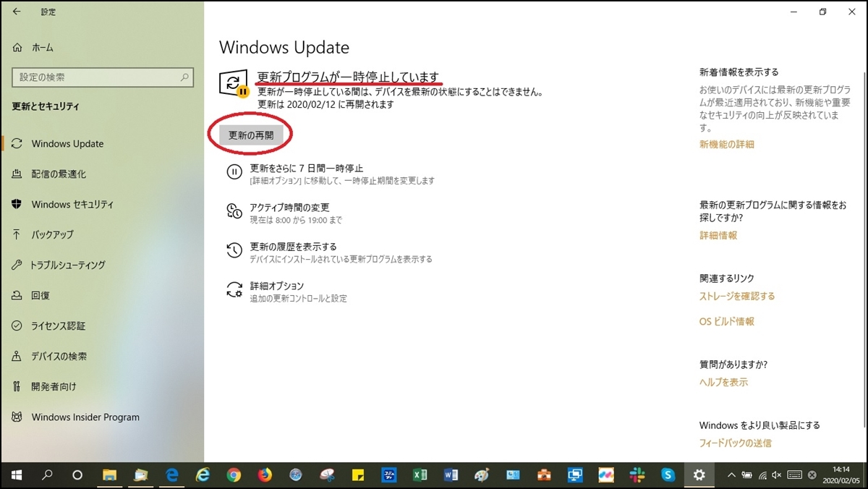This screenshot has height=489, width=868.
Task: Open Slack from the taskbar
Action: (x=637, y=475)
